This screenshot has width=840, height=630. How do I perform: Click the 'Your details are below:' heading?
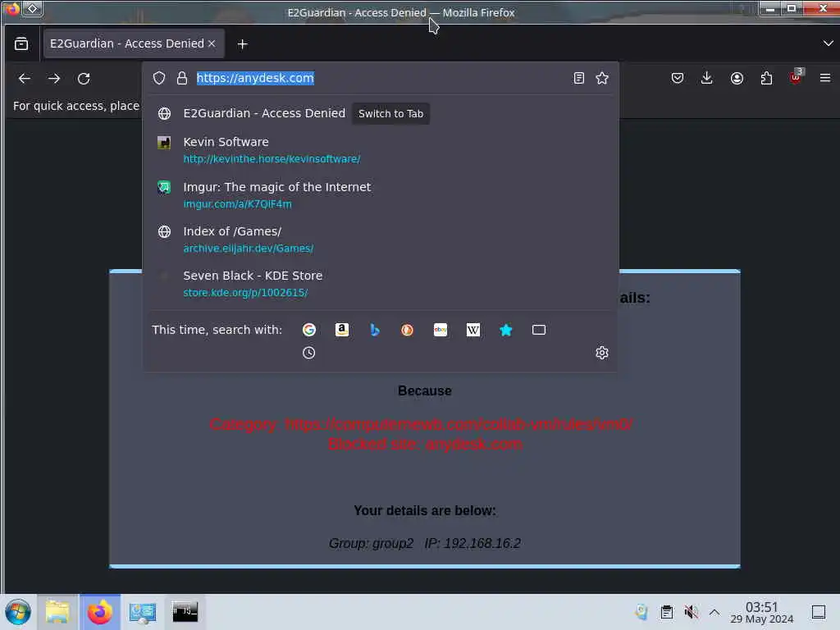(x=425, y=510)
